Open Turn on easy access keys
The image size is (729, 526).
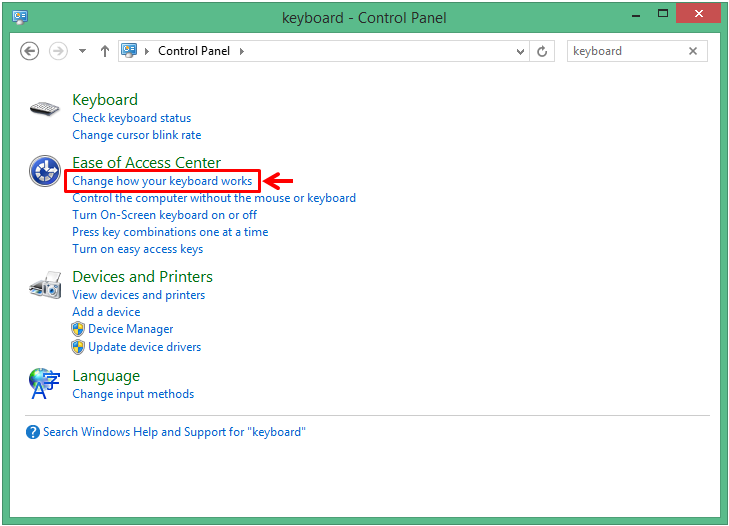coord(138,249)
